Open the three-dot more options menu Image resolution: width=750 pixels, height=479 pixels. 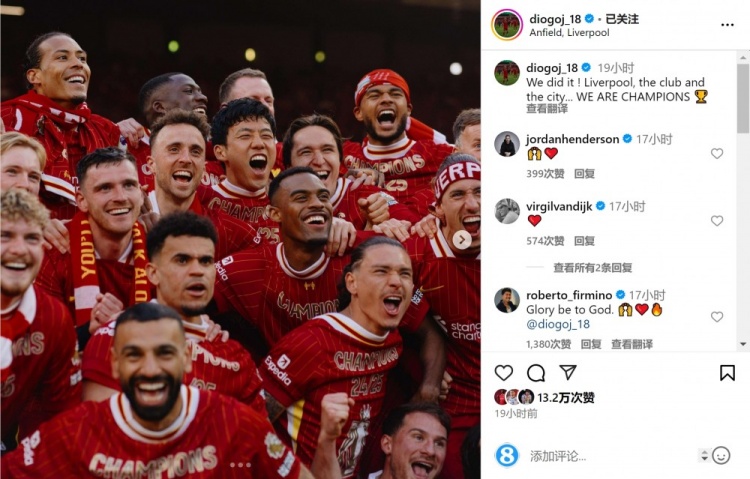[x=727, y=25]
